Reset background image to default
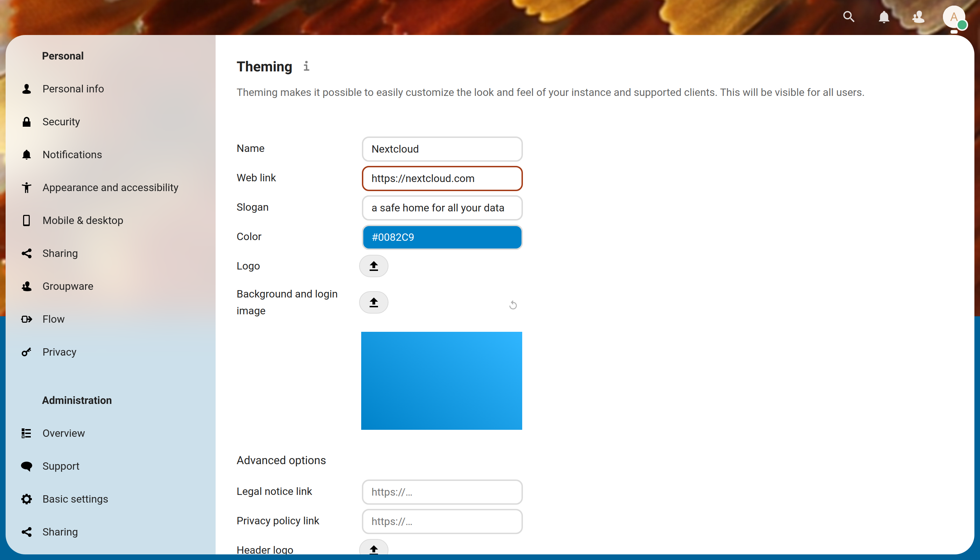 coord(513,305)
